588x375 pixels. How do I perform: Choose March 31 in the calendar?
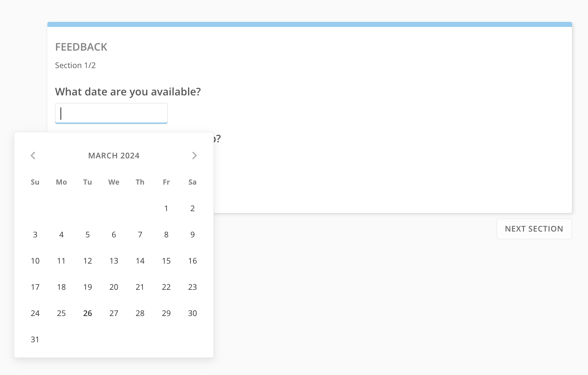(x=35, y=339)
